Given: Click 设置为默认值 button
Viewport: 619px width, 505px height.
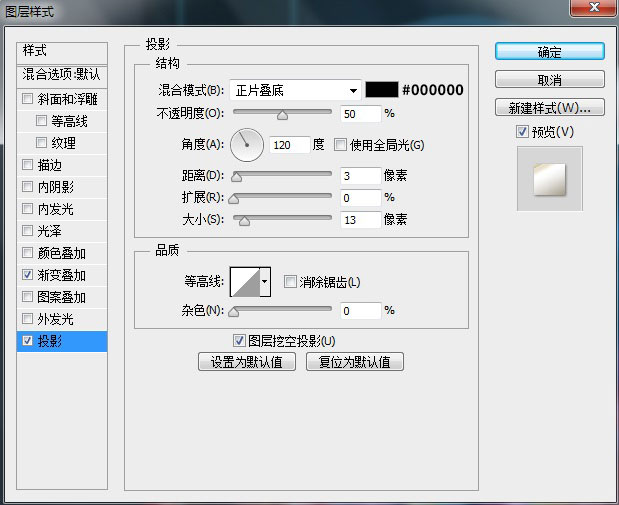Looking at the screenshot, I should (x=247, y=362).
